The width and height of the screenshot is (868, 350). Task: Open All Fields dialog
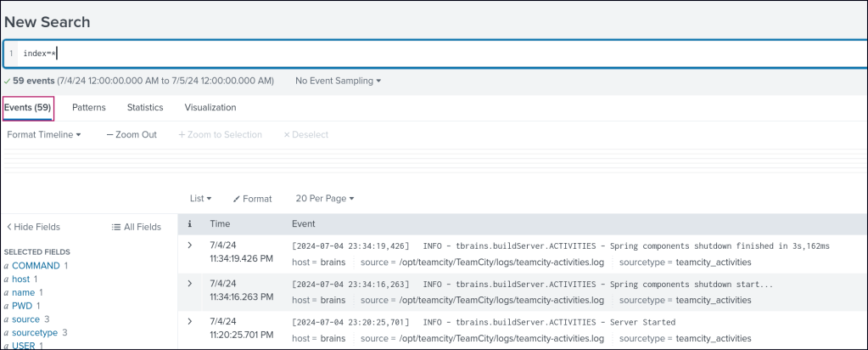[x=137, y=227]
